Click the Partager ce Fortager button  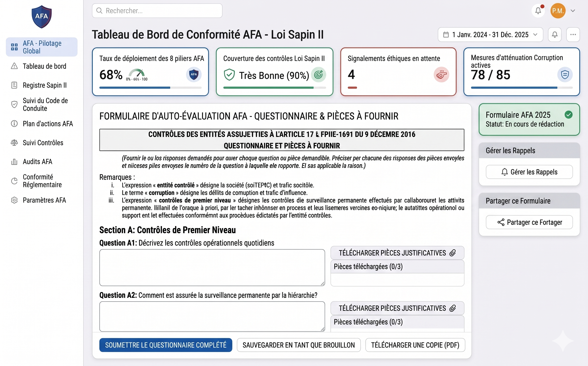[x=529, y=222]
